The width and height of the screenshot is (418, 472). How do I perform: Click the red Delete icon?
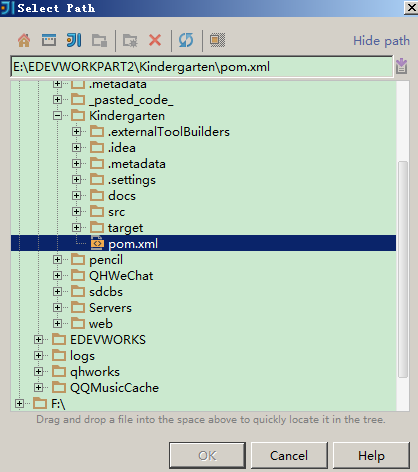[155, 40]
